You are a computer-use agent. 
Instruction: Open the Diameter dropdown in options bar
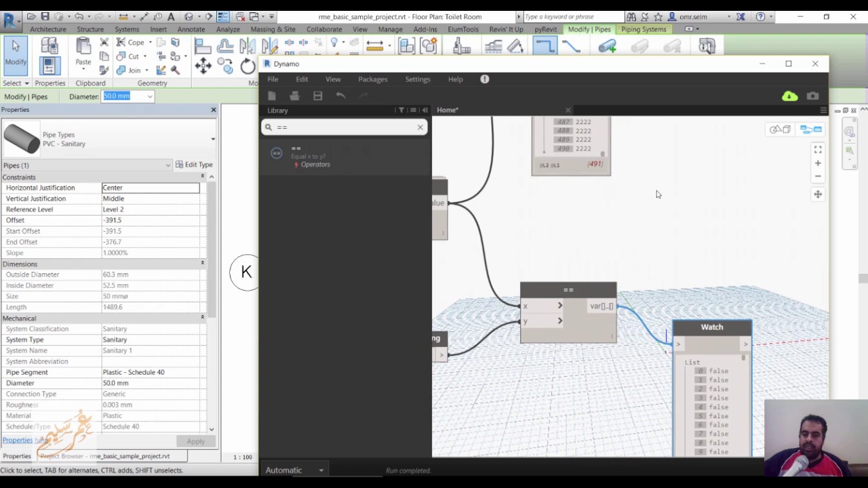(151, 96)
